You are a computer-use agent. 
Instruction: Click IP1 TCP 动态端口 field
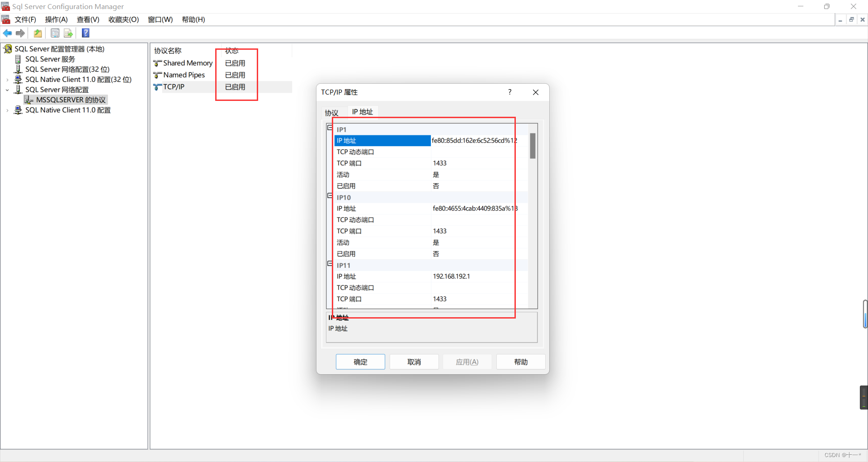[480, 152]
